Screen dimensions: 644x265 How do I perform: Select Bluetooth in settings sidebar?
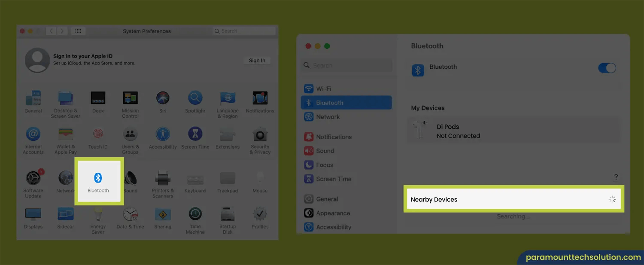click(346, 103)
